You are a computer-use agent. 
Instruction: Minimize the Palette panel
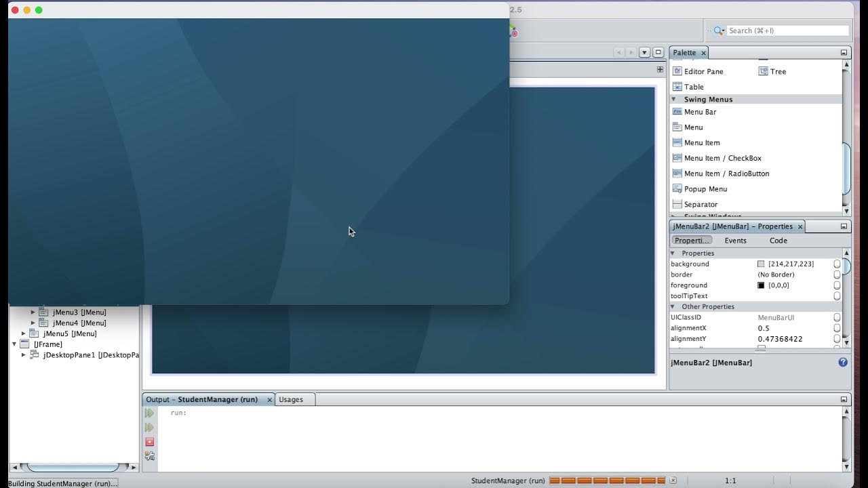[844, 53]
